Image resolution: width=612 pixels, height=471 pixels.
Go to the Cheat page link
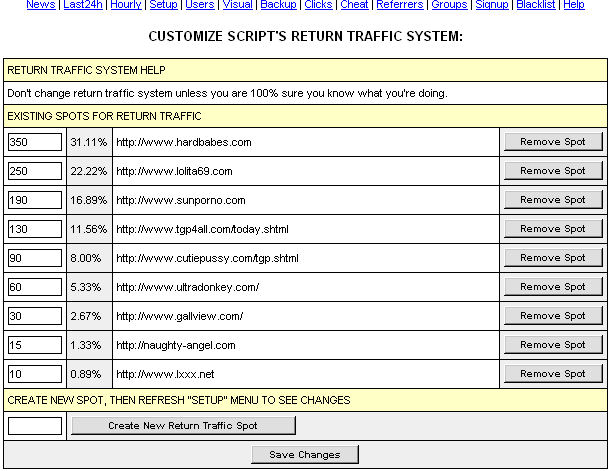354,4
